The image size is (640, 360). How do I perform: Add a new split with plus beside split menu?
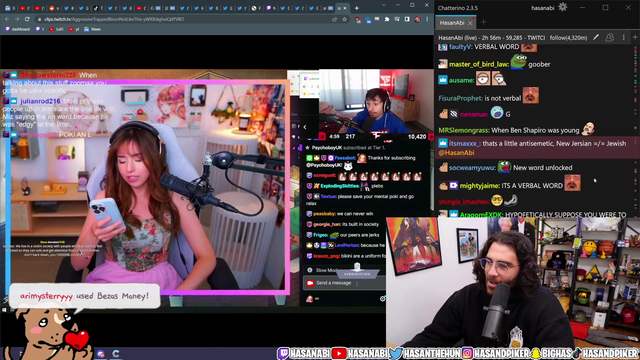[635, 38]
